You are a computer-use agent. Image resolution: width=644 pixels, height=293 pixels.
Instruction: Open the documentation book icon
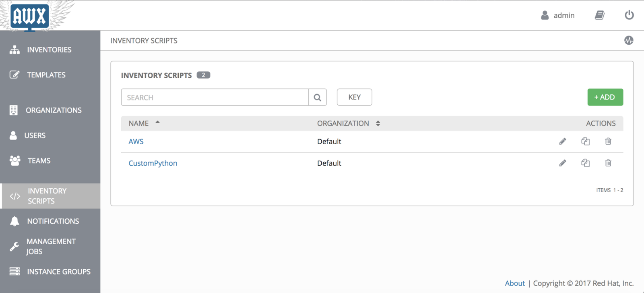(600, 15)
